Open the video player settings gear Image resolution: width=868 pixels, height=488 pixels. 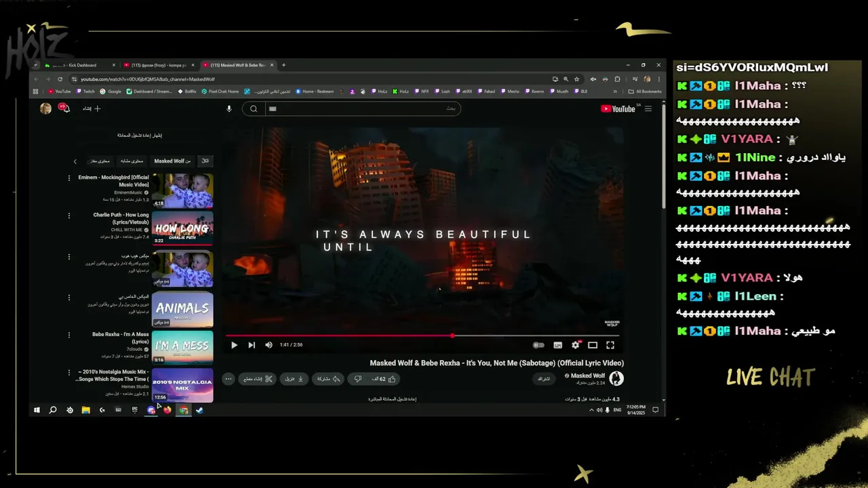pos(575,345)
